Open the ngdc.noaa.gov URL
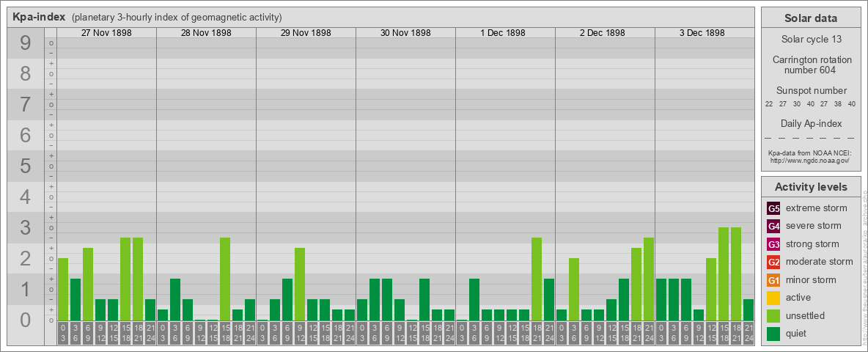The width and height of the screenshot is (868, 352). [811, 160]
